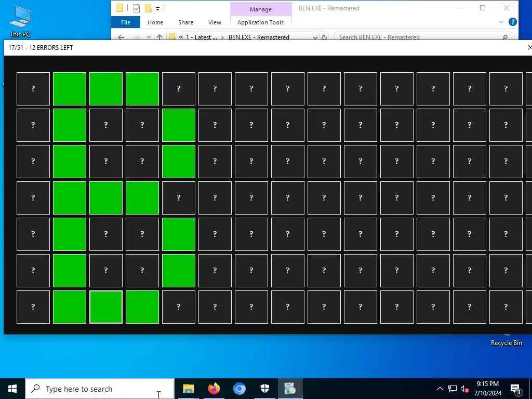Expand the recent locations dropdown arrow

coord(149,37)
